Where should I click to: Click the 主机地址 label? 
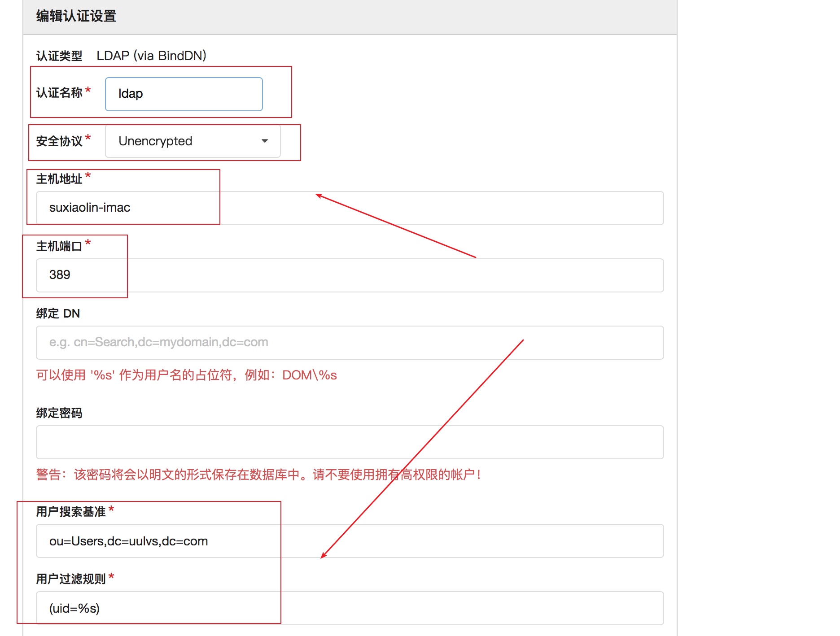[59, 179]
